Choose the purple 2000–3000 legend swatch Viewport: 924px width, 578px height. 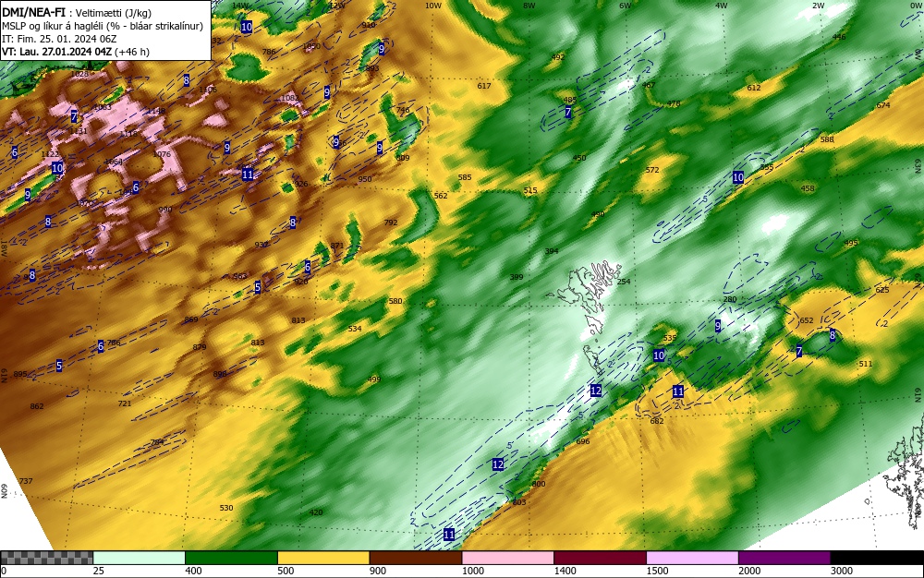coord(784,558)
